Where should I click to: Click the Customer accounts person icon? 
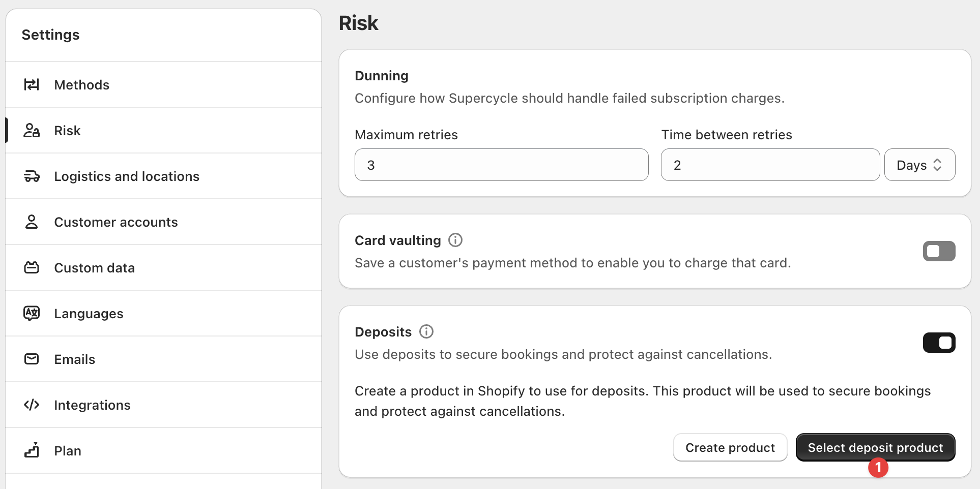(32, 222)
